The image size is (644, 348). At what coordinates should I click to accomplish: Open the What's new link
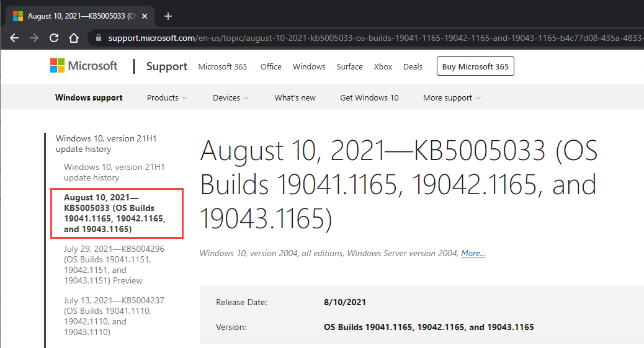(295, 98)
